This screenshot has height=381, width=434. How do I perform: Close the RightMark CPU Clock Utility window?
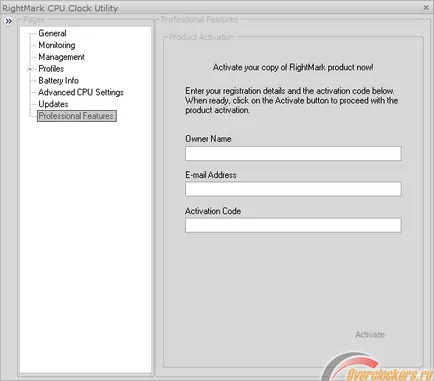pyautogui.click(x=426, y=7)
